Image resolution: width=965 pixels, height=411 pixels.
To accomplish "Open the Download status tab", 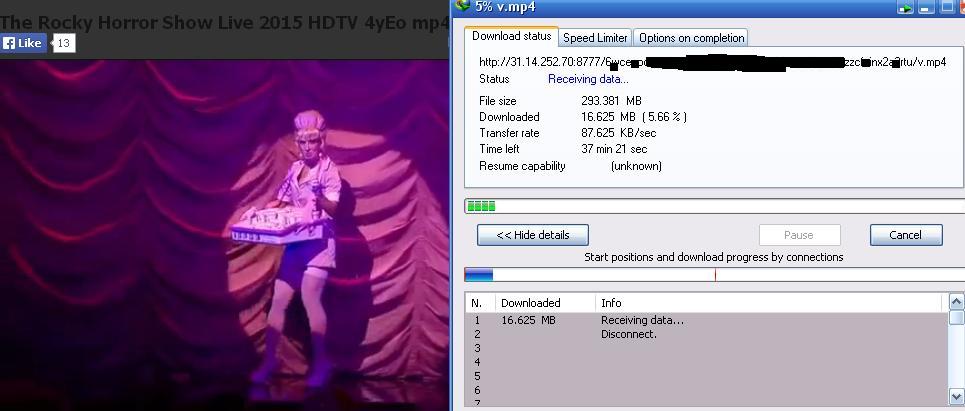I will pos(511,36).
